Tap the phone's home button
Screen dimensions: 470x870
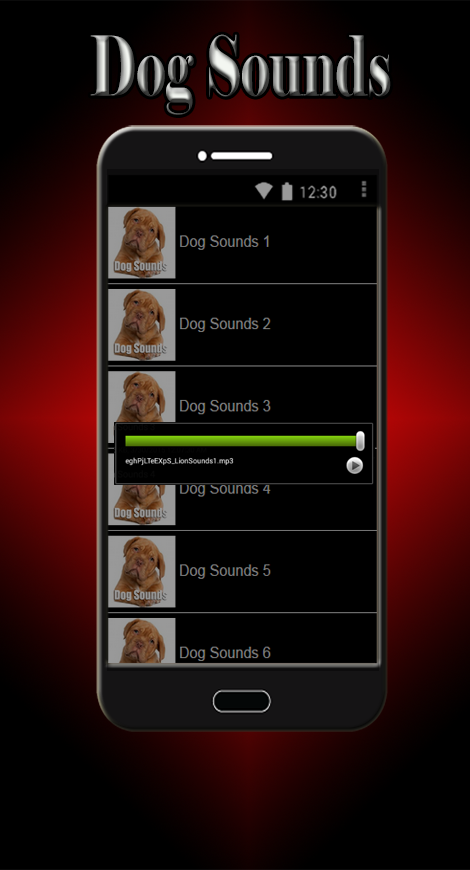click(x=242, y=701)
